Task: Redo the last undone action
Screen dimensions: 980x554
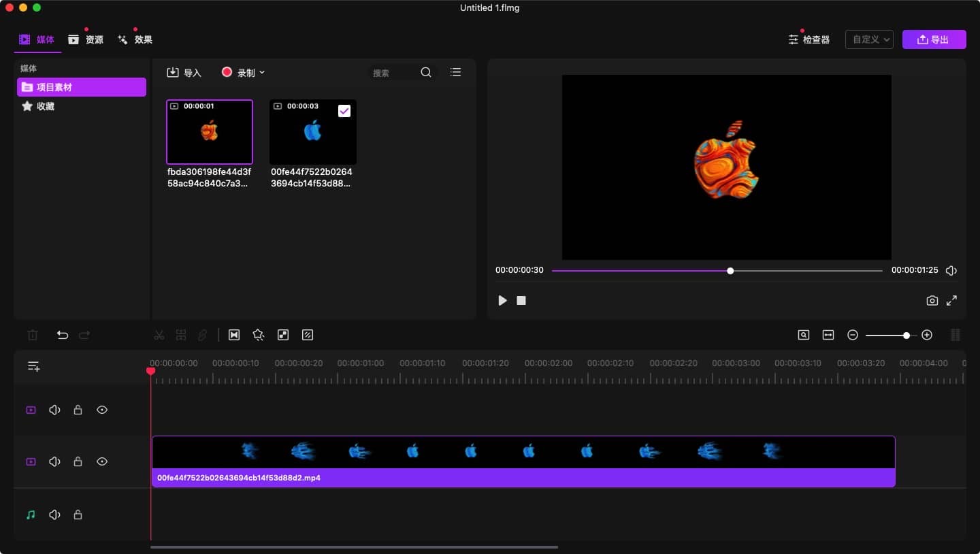Action: [84, 335]
